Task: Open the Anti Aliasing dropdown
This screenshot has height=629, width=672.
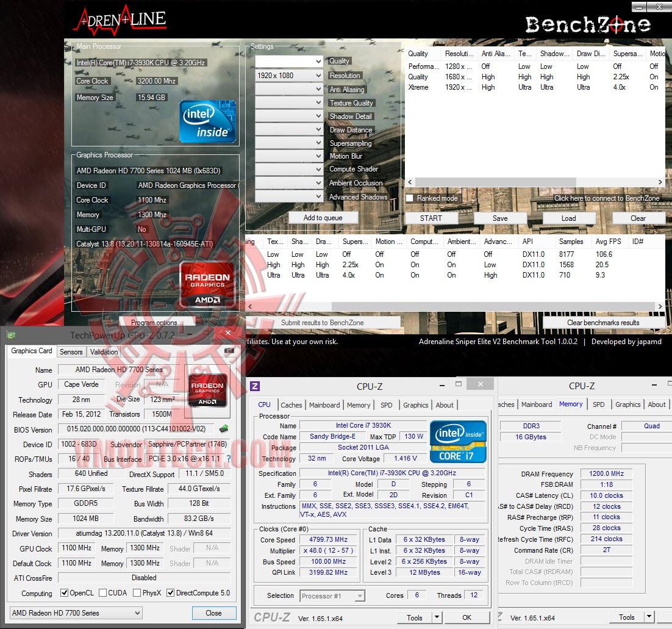Action: [289, 89]
